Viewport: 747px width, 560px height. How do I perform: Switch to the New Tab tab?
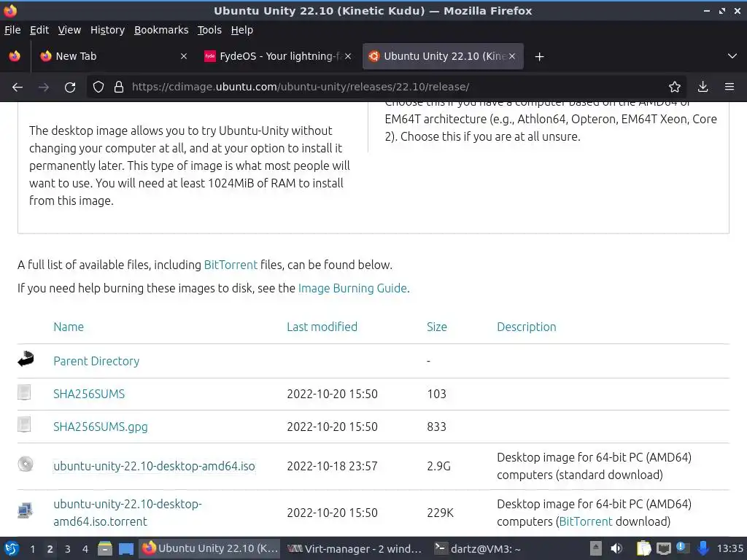(x=113, y=56)
